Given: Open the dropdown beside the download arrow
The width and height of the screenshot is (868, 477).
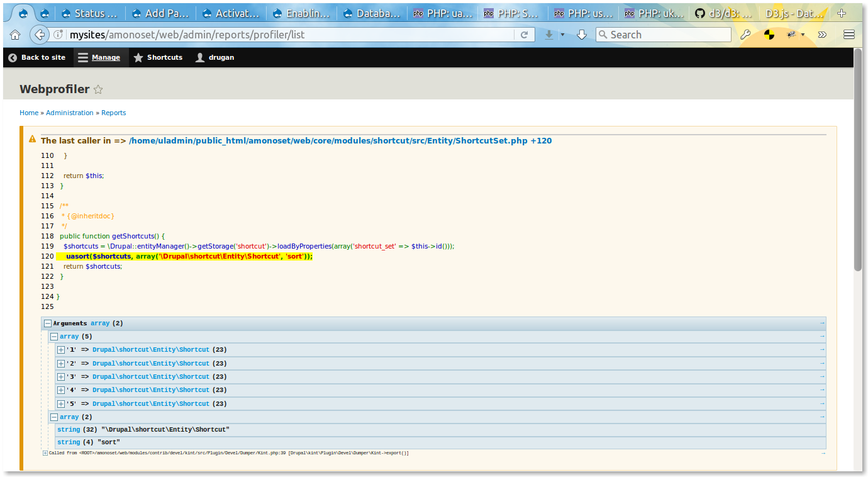Looking at the screenshot, I should click(562, 35).
